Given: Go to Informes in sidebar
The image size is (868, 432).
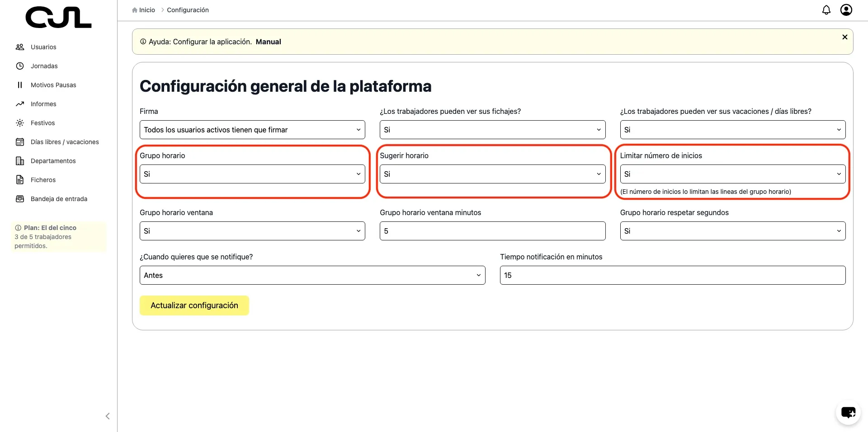Looking at the screenshot, I should pyautogui.click(x=43, y=104).
